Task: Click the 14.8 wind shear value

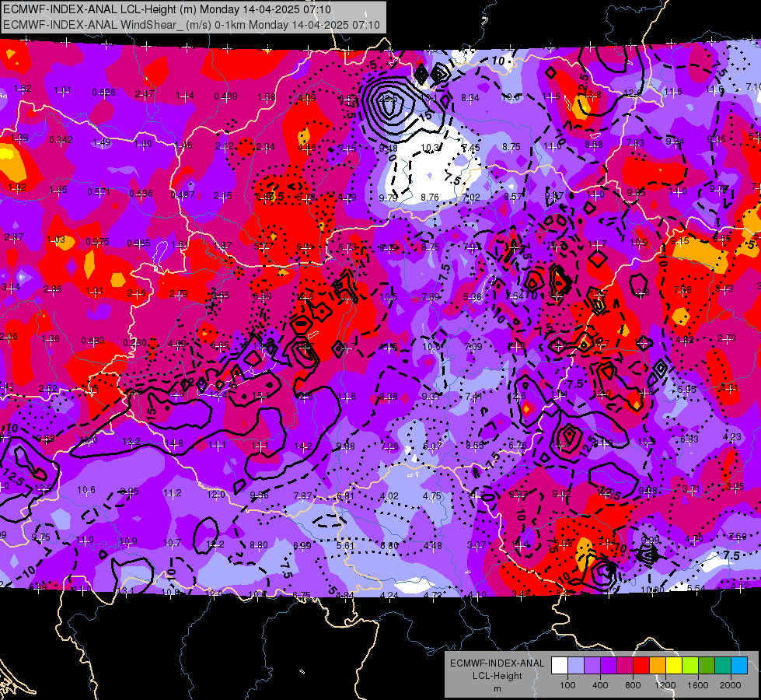Action: (x=174, y=443)
